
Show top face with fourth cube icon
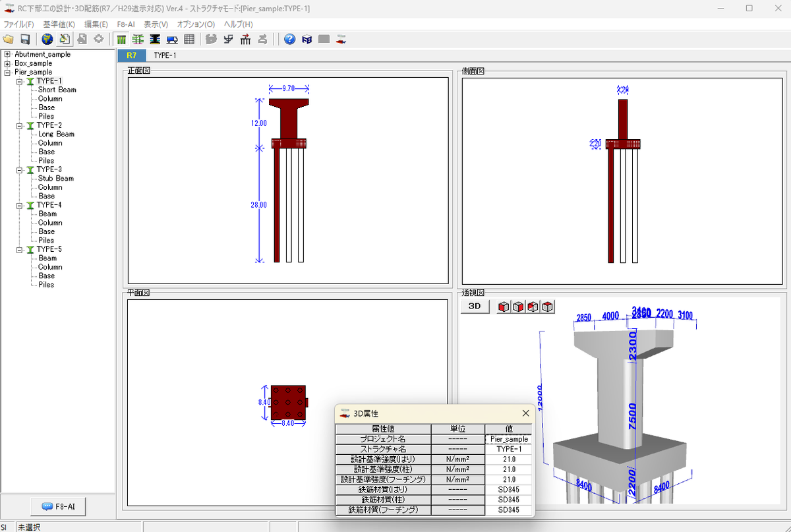[x=547, y=307]
